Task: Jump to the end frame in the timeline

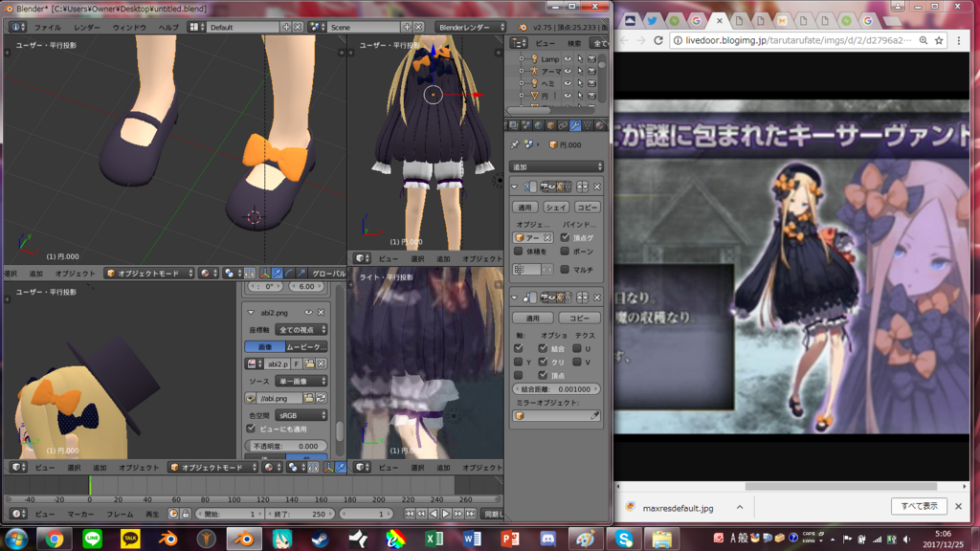Action: 471,514
